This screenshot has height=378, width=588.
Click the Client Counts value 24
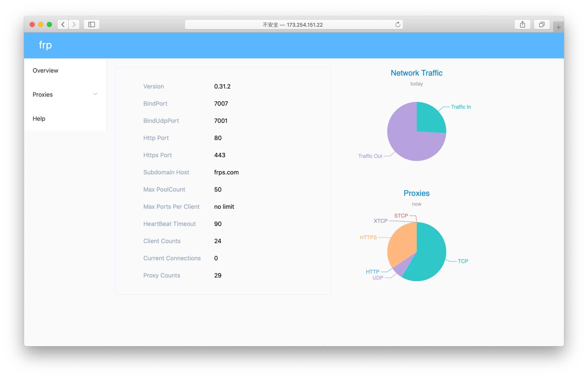[218, 241]
